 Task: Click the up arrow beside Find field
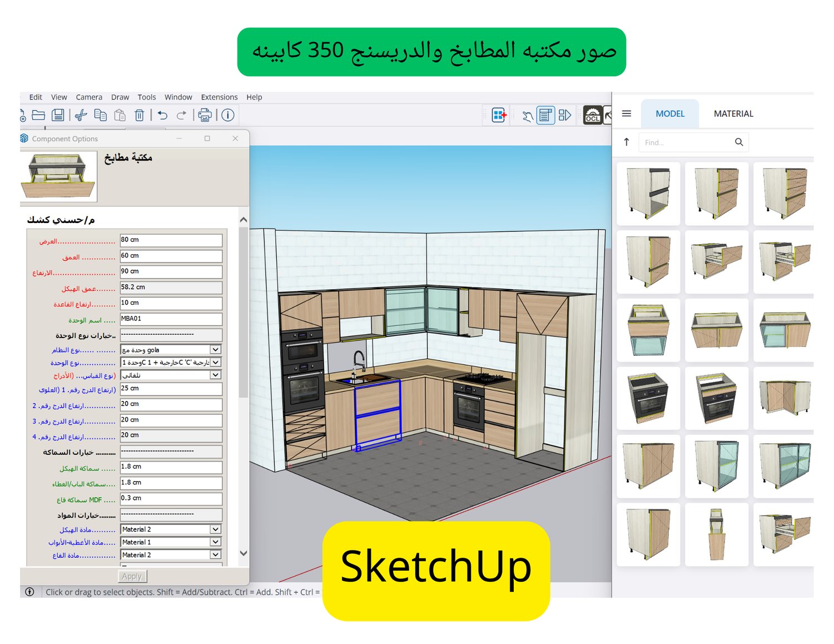click(627, 142)
